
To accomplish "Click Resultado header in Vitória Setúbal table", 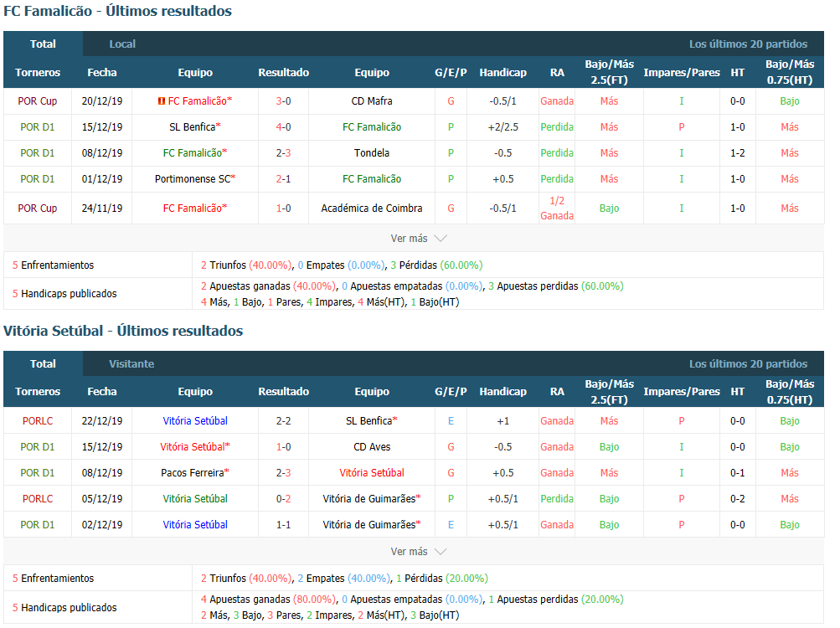I will (x=283, y=392).
